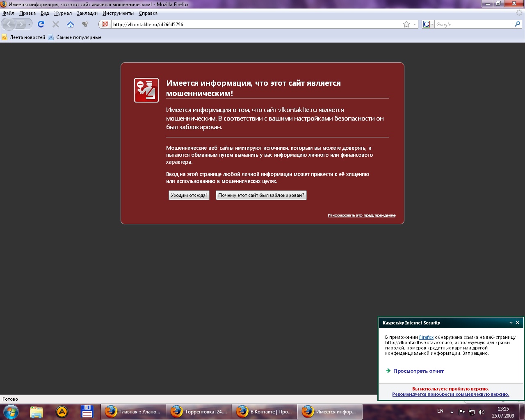Open the Инструменты menu

click(118, 13)
